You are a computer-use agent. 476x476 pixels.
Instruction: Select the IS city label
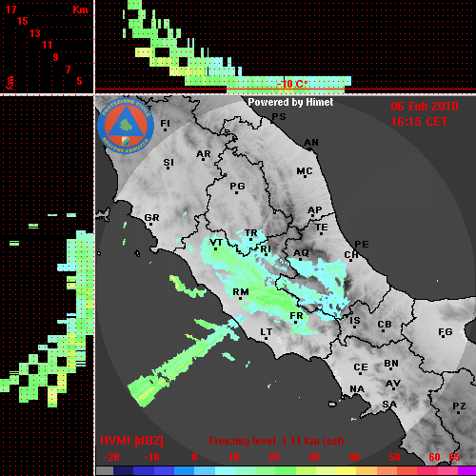click(355, 321)
